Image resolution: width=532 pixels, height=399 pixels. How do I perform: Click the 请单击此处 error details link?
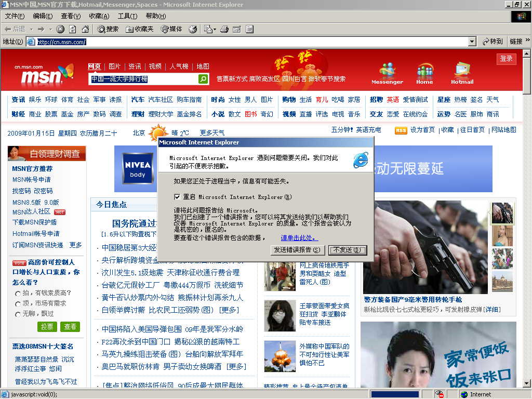(x=300, y=238)
